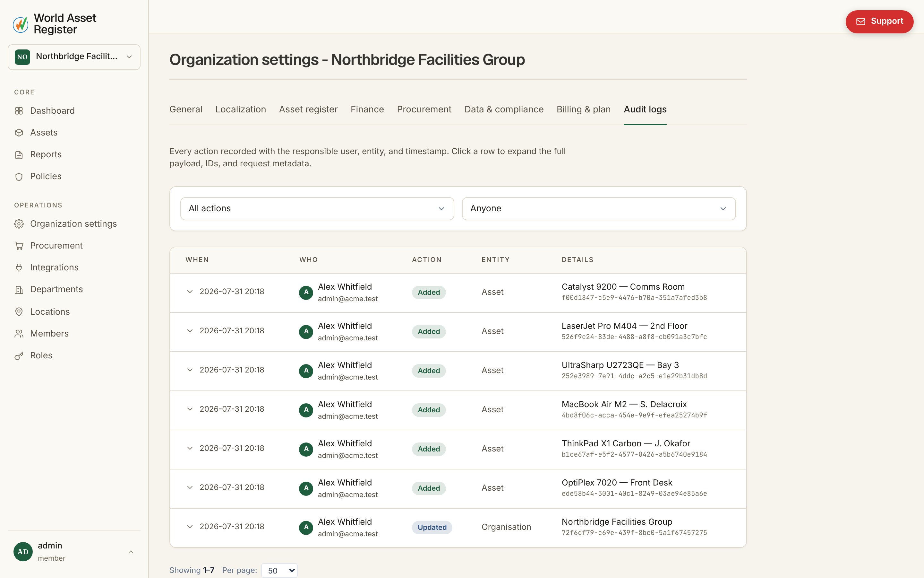Image resolution: width=924 pixels, height=578 pixels.
Task: Click UUID 72f6df79-c69e-439f-8bc0-5a1f67457275
Action: (634, 533)
